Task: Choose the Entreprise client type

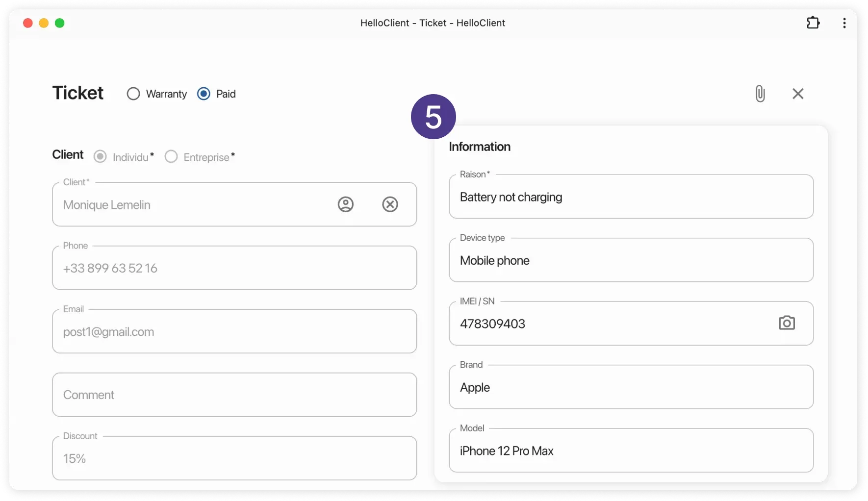Action: [x=171, y=157]
